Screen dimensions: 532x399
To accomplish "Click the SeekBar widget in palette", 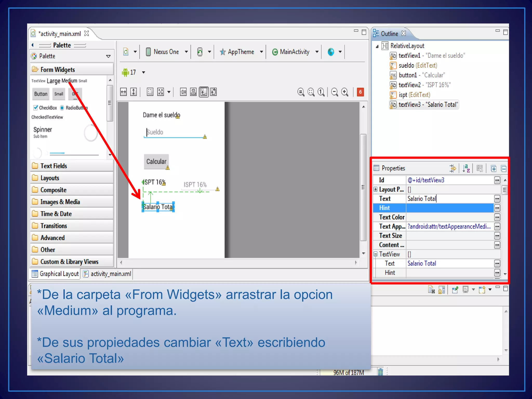I will click(74, 154).
